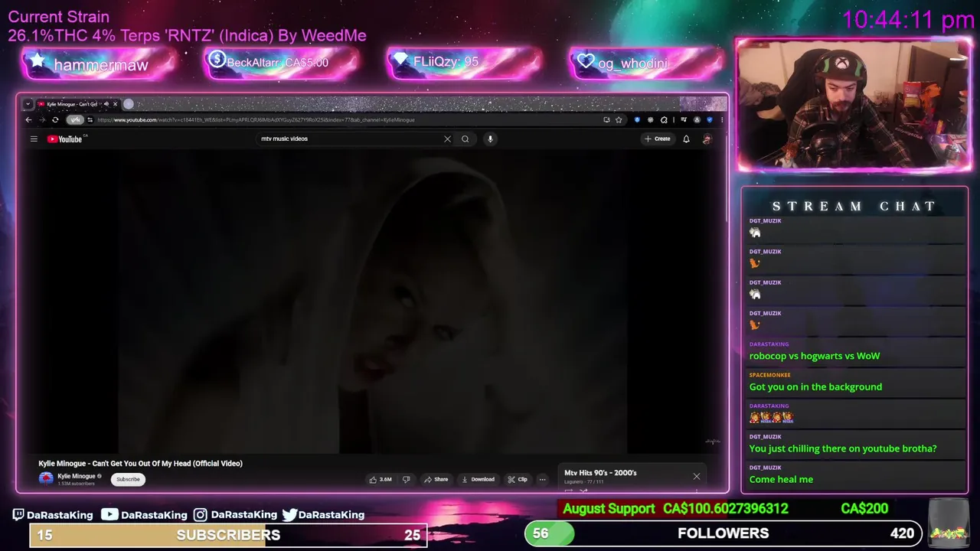Click chat message 'robocop vs hogwarts vs WoW'

click(815, 356)
